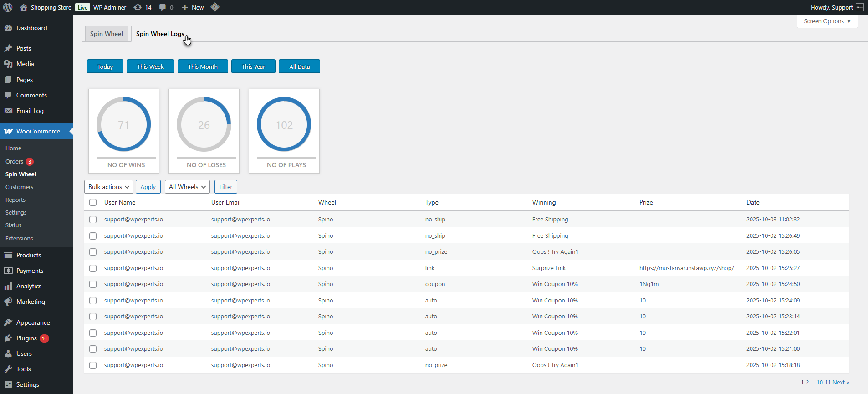Switch to the Spin Wheel tab
The height and width of the screenshot is (394, 868).
[x=107, y=34]
